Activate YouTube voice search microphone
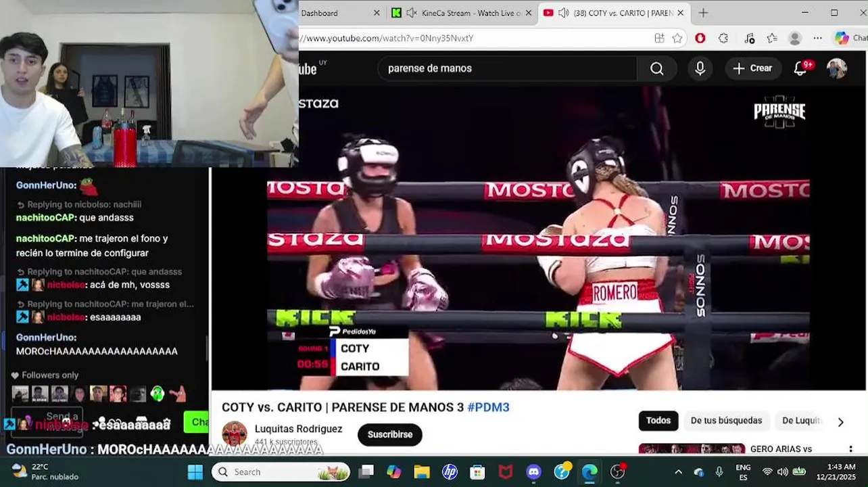This screenshot has height=487, width=868. [700, 68]
